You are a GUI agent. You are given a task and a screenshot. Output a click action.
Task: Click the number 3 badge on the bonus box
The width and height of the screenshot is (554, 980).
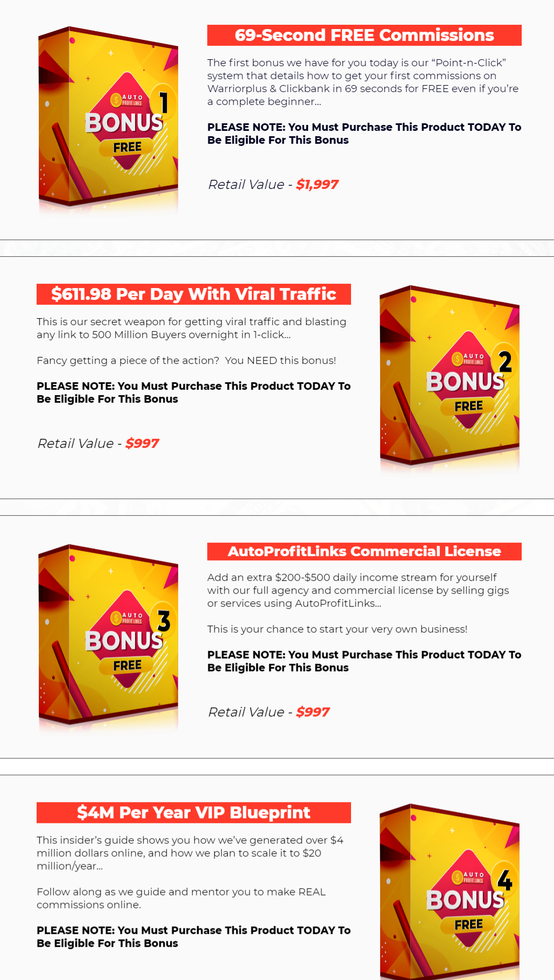coord(164,620)
